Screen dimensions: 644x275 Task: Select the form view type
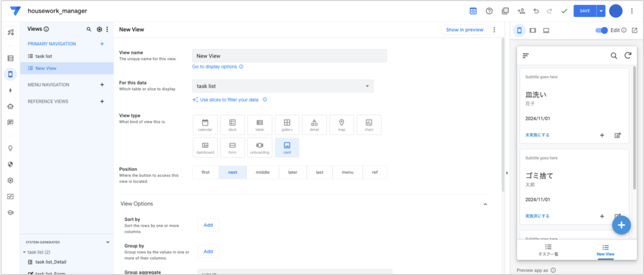click(232, 148)
